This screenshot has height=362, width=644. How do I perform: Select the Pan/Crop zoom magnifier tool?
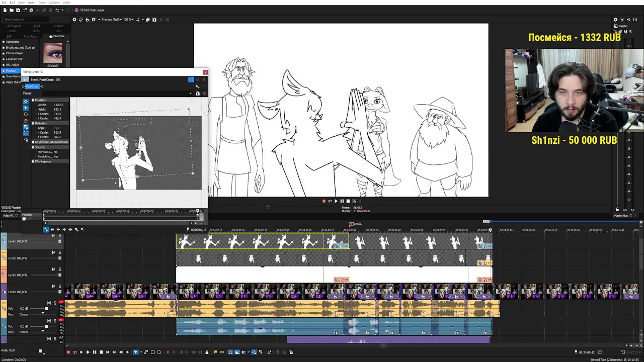26,114
